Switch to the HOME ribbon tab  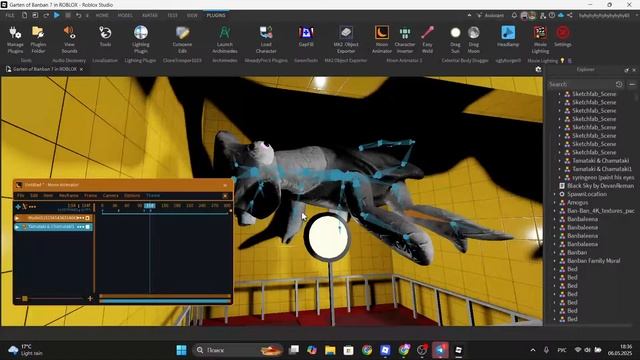point(102,15)
